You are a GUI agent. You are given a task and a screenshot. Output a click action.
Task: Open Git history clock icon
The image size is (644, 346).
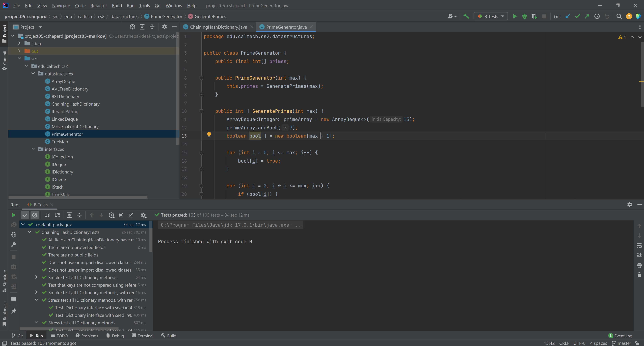click(x=597, y=16)
